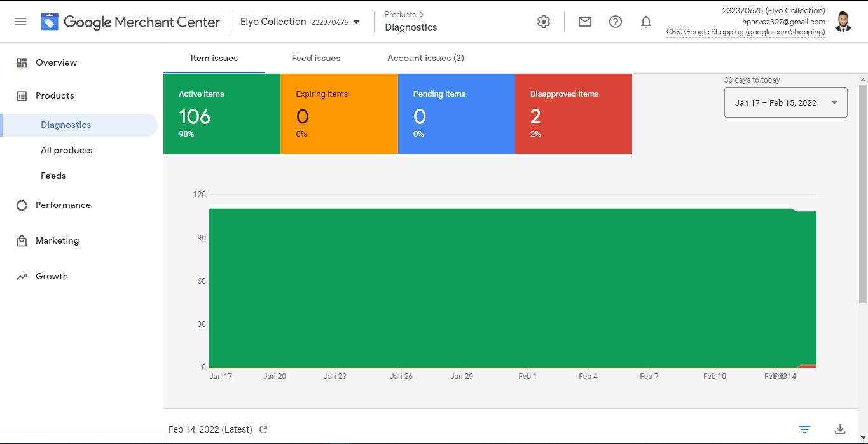Select the red Disapproved items tile

[x=573, y=114]
